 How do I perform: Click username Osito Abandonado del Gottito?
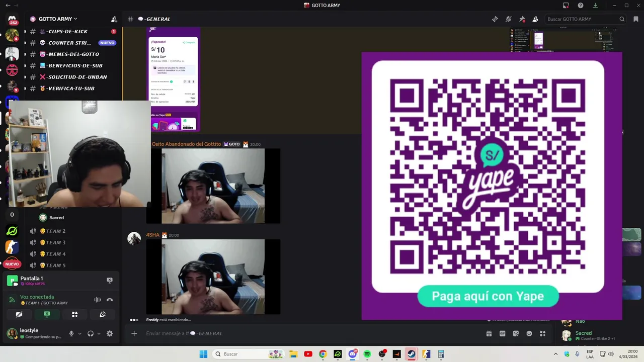pyautogui.click(x=186, y=144)
